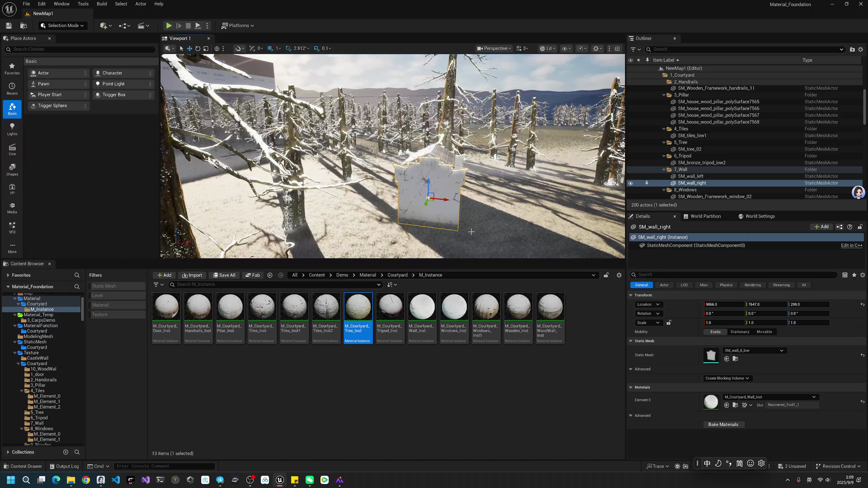Click the Save current level icon
The height and width of the screenshot is (488, 868).
click(9, 26)
